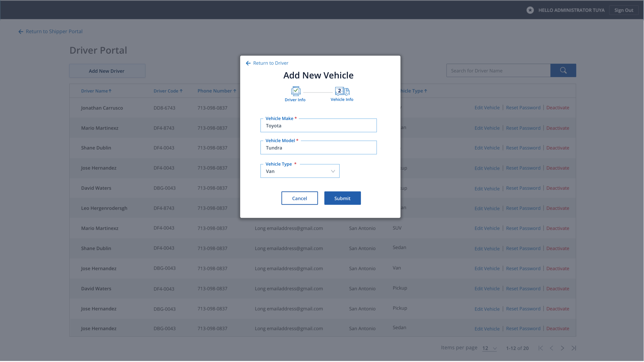Click the back arrow beside Return to Shipper Portal
The width and height of the screenshot is (644, 362).
tap(21, 32)
